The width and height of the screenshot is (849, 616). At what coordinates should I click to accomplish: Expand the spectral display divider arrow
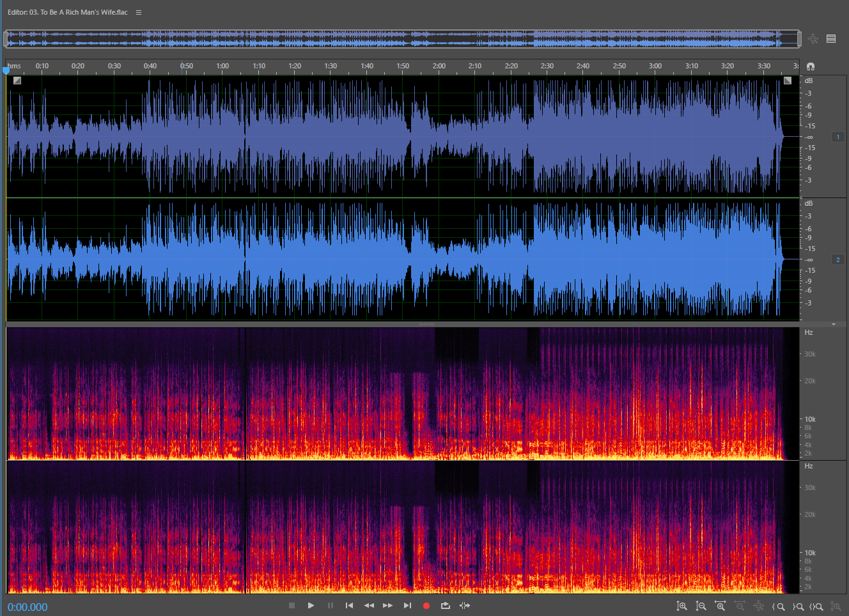(x=834, y=325)
